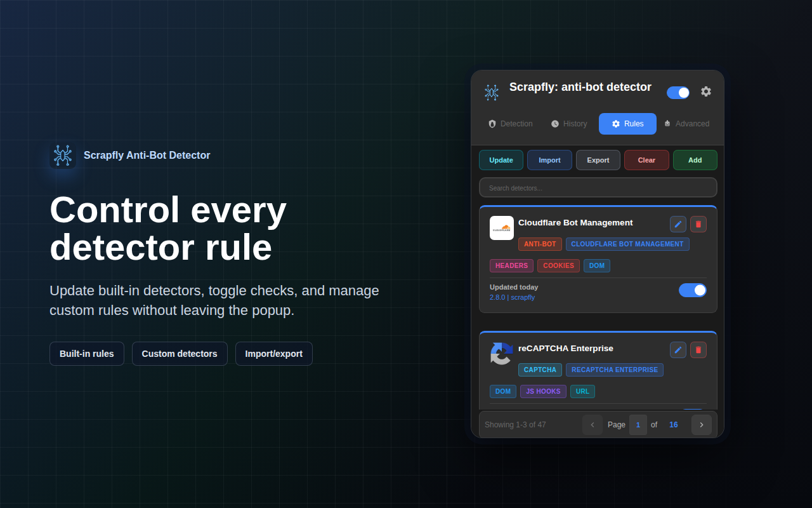Screen dimensions: 812x508
Task: Click the DOM tag on reCAPTCHA card
Action: [x=503, y=391]
